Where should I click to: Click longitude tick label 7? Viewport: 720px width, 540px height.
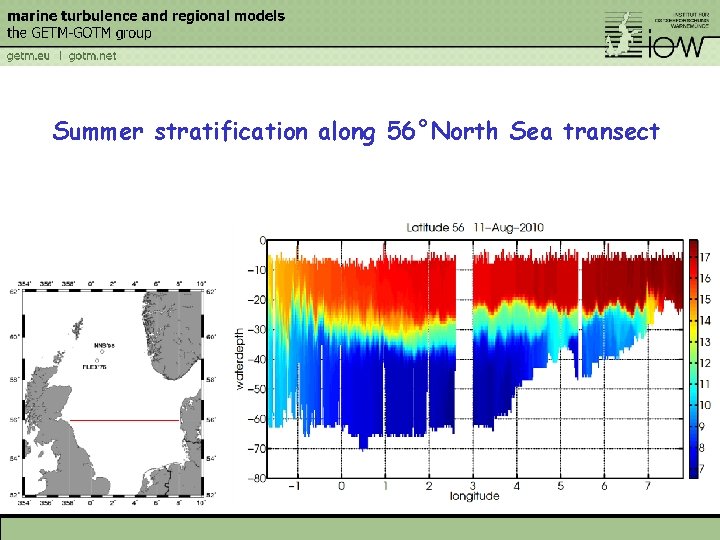647,486
